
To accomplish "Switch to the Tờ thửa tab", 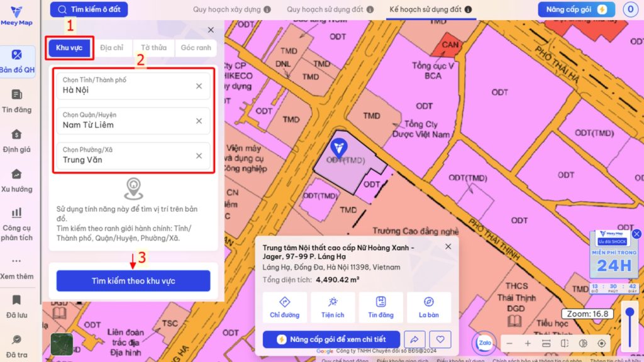I will (153, 48).
